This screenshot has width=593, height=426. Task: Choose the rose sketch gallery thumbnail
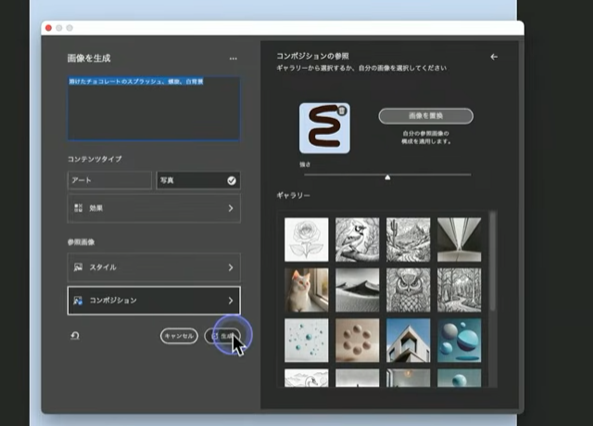(306, 239)
